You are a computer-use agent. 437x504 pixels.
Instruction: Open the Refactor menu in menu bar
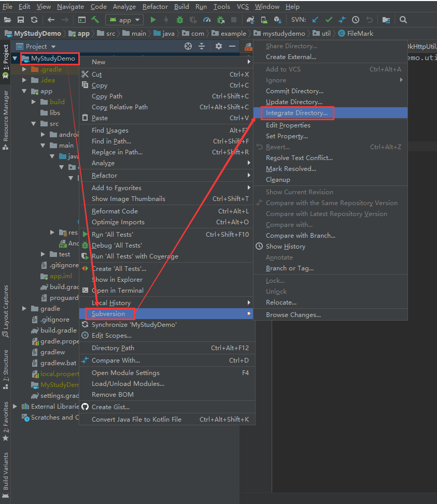155,6
